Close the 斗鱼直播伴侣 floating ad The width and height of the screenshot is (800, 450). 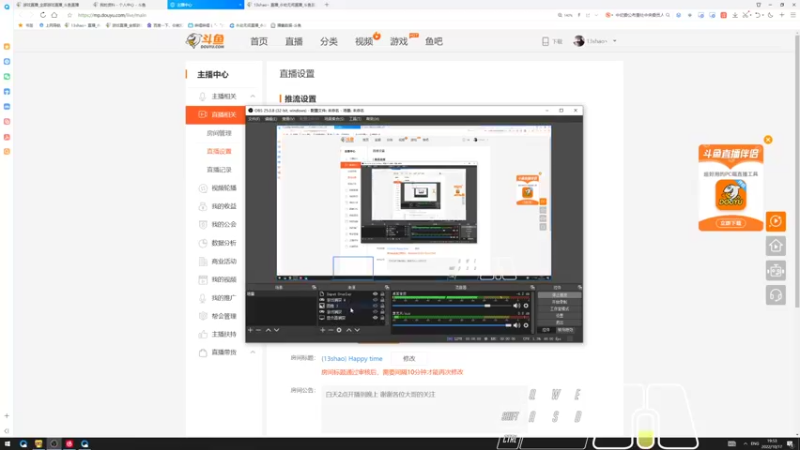[x=768, y=140]
